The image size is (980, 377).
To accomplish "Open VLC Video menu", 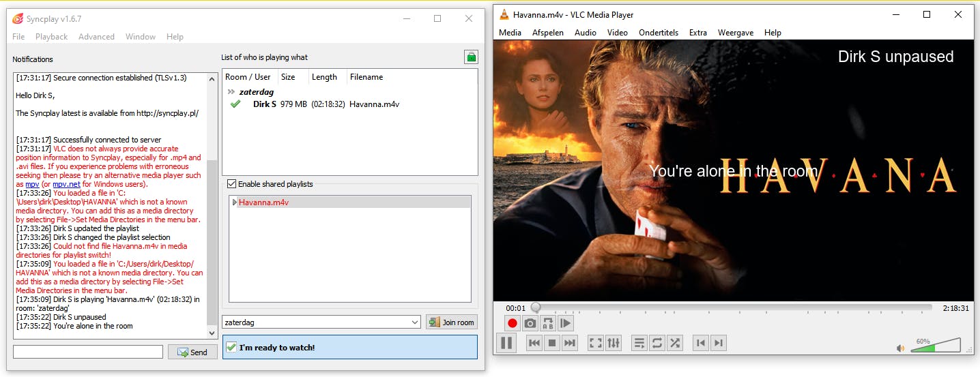I will [x=618, y=33].
